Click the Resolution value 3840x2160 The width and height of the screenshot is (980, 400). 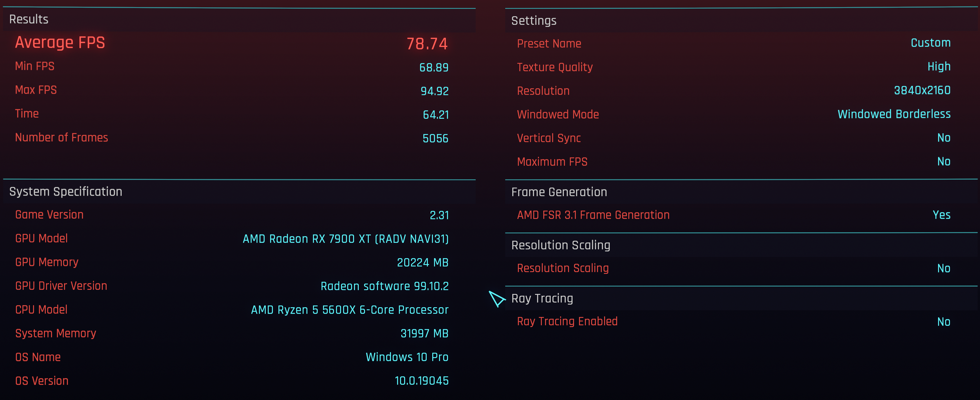(922, 91)
